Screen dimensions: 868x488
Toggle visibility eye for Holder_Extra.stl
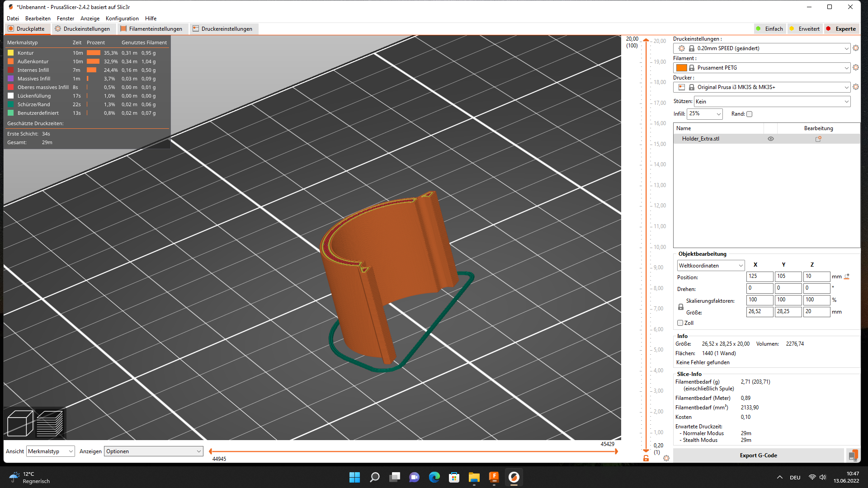coord(771,139)
